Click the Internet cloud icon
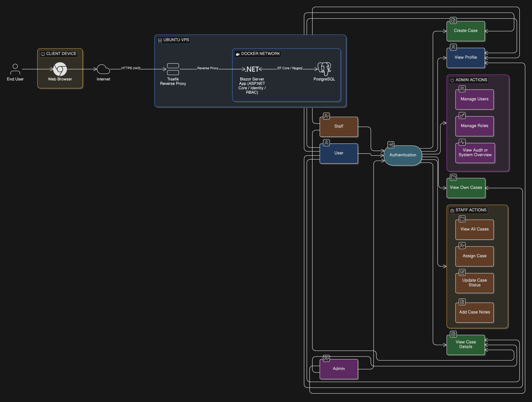Viewport: 532px width, 402px height. [x=103, y=69]
